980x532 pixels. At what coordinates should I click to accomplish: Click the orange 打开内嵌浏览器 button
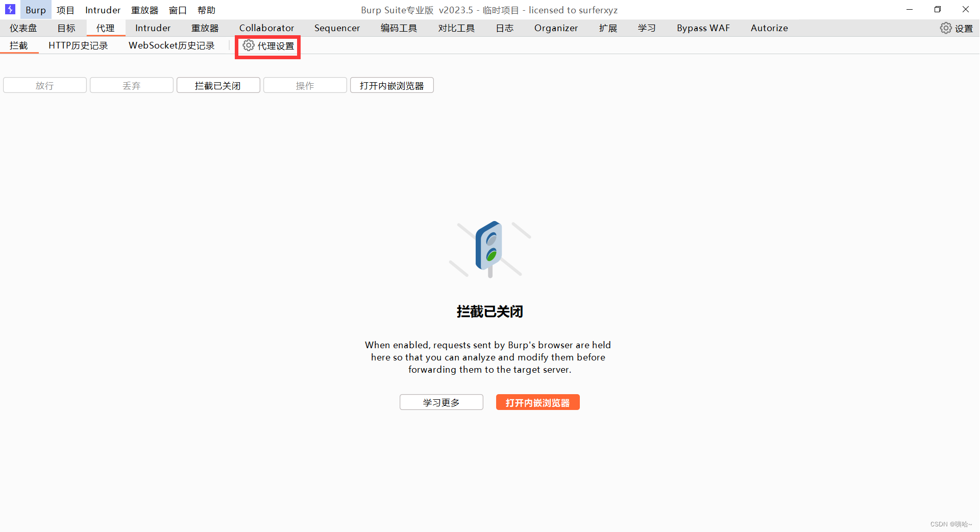coord(538,402)
